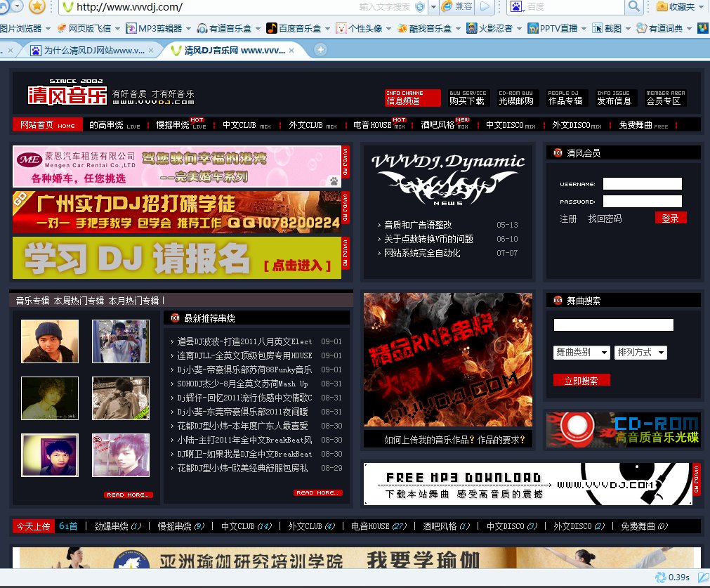This screenshot has height=588, width=710.
Task: Expand the MP3剪辑器 dropdown arrow
Action: (188, 29)
